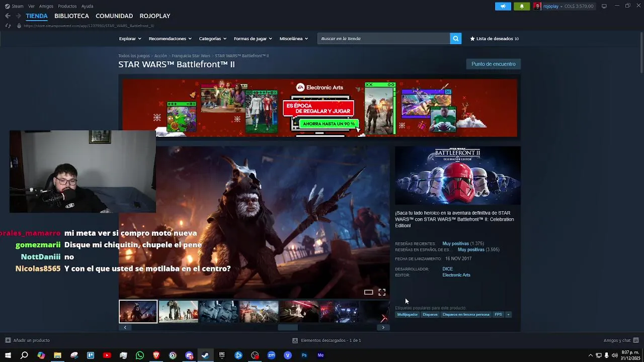Enter fullscreen on the media viewer
The width and height of the screenshot is (644, 362).
(382, 292)
